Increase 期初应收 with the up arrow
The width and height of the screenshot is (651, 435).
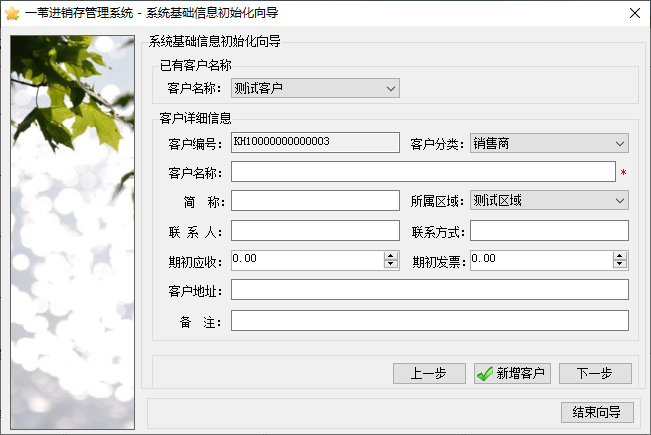point(391,256)
